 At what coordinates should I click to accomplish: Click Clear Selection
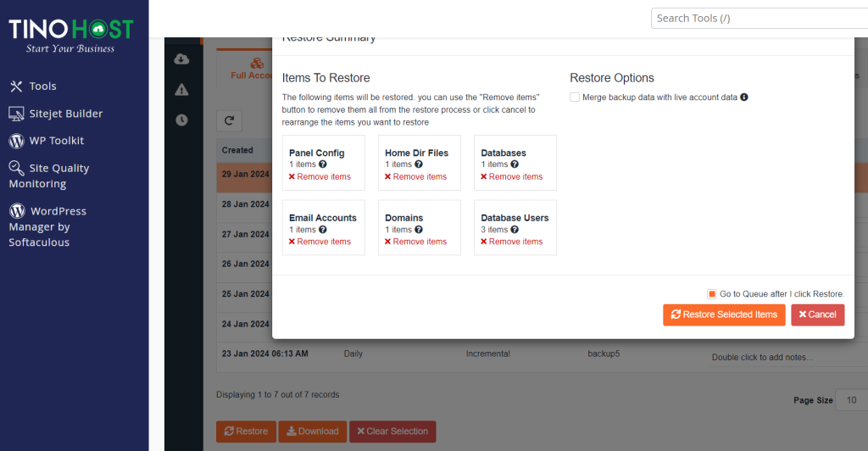point(392,432)
